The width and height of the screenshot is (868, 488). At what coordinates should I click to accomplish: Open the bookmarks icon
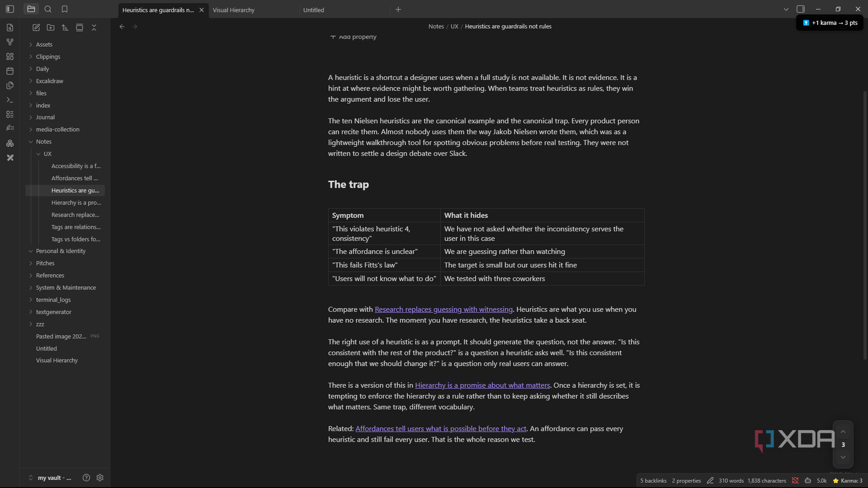coord(65,9)
